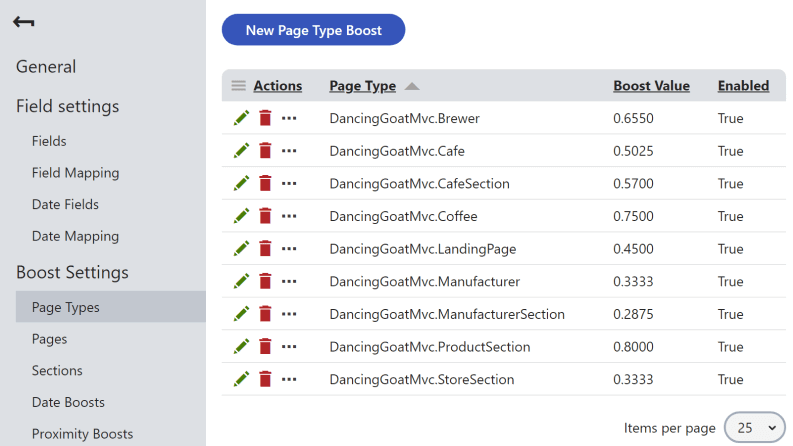Screen dimensions: 793x446
Task: Sort the table by Enabled column
Action: (743, 86)
